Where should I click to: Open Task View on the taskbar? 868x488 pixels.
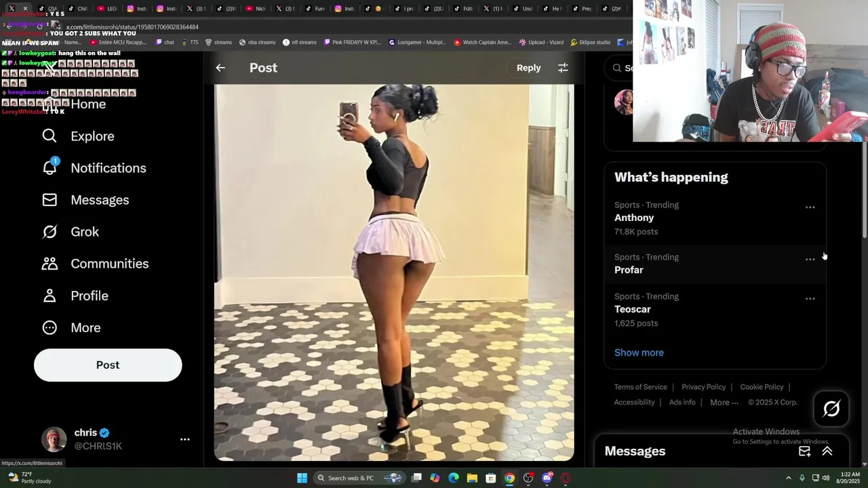[416, 478]
